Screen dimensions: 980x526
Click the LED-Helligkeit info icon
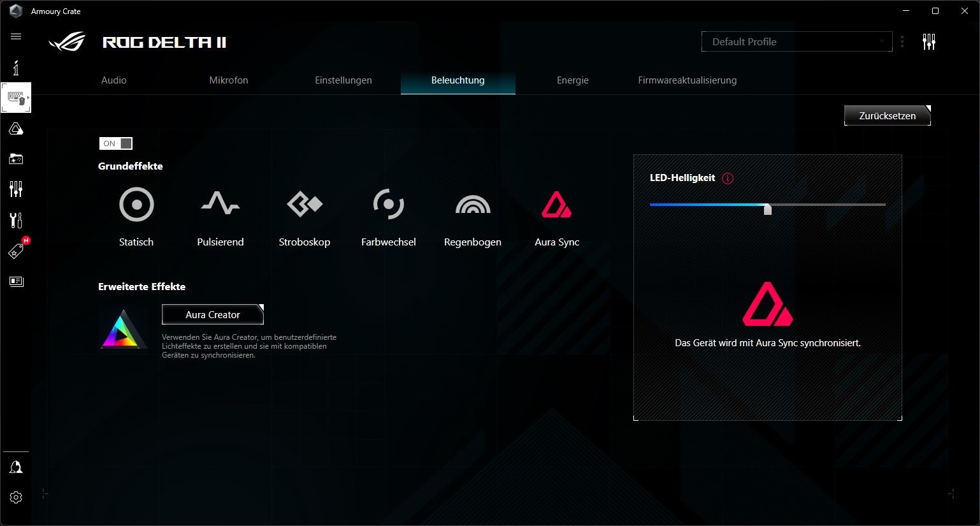728,179
